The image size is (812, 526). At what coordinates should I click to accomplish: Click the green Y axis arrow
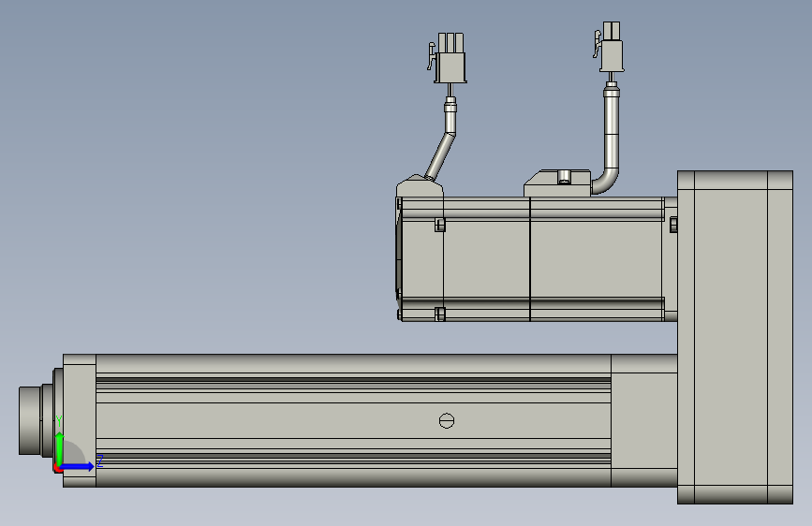tap(60, 448)
